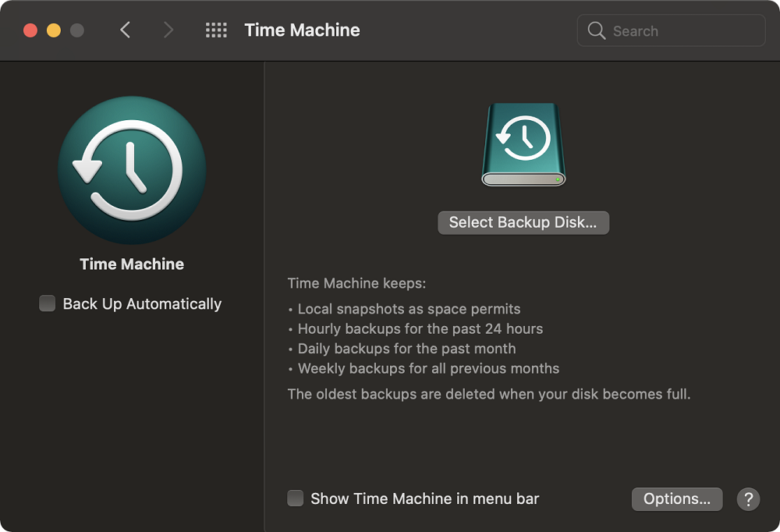Click the Time Machine window title
Screen dimensions: 780x532
point(302,30)
